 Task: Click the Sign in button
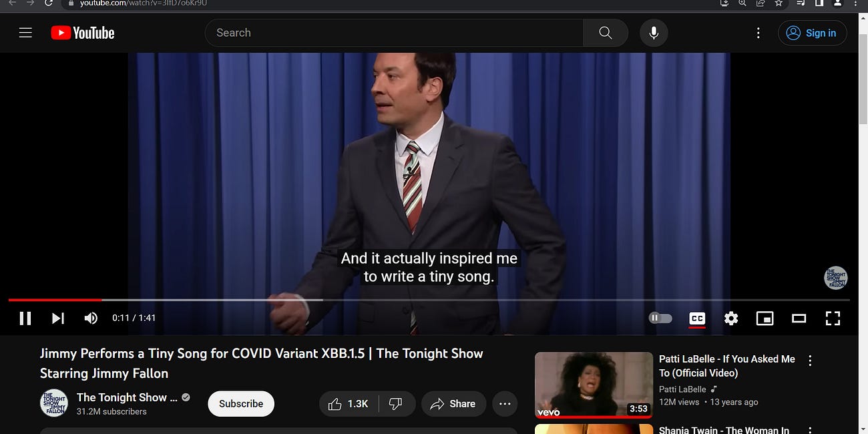pos(812,33)
